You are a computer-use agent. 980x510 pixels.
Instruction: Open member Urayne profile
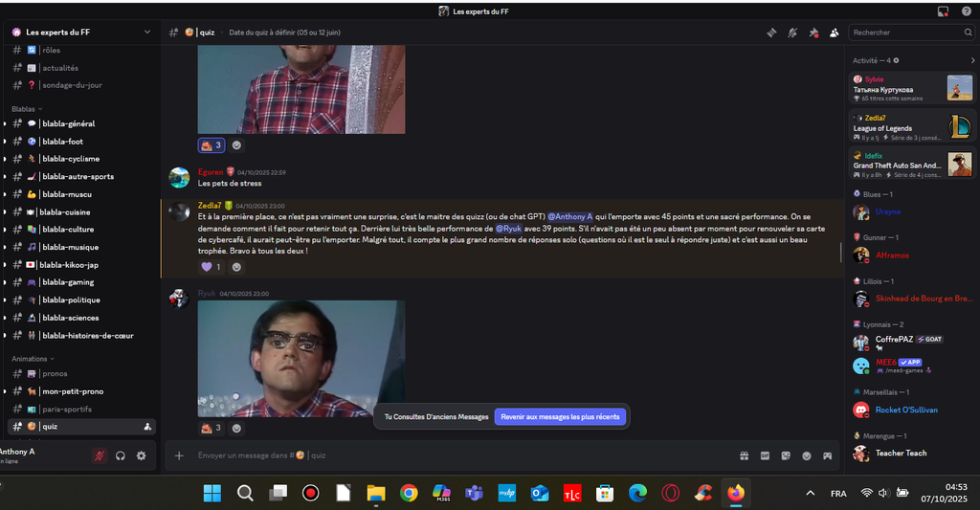pos(912,211)
